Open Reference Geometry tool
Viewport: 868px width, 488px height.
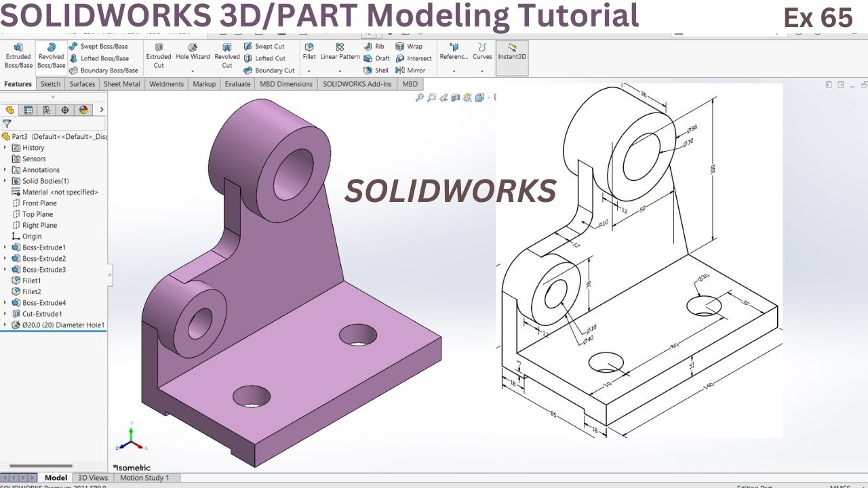click(454, 52)
